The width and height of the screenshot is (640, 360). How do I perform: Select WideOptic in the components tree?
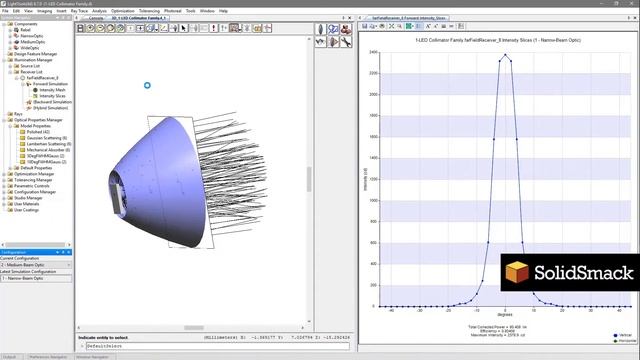(30, 48)
